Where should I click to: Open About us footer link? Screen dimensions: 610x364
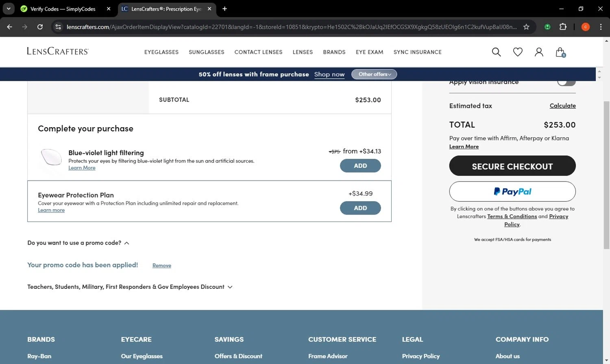click(508, 356)
